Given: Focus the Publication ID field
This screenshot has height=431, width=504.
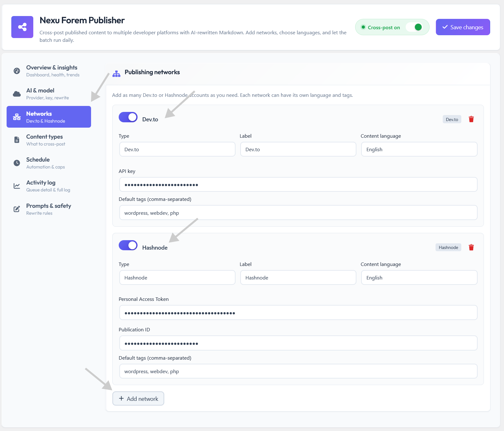Looking at the screenshot, I should (298, 343).
